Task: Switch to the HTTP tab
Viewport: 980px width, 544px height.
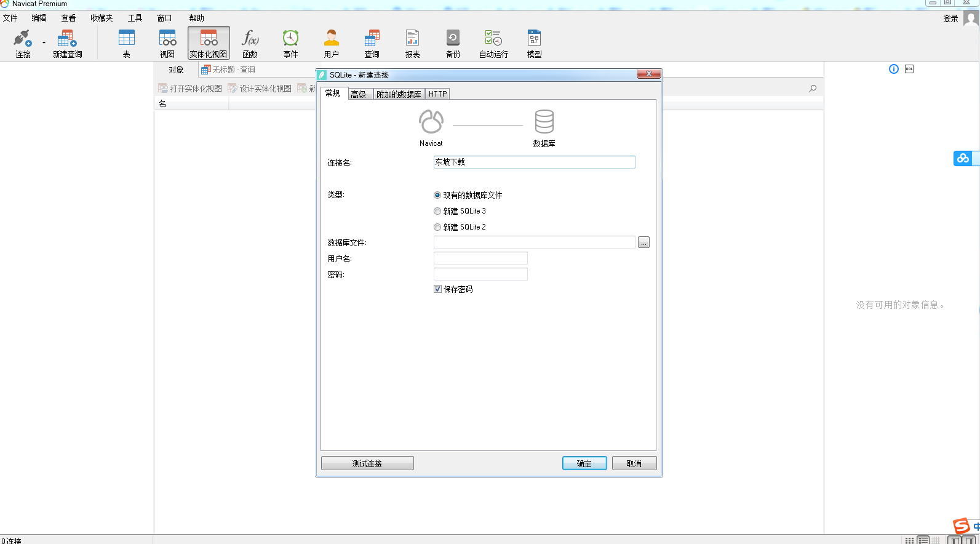Action: (438, 94)
